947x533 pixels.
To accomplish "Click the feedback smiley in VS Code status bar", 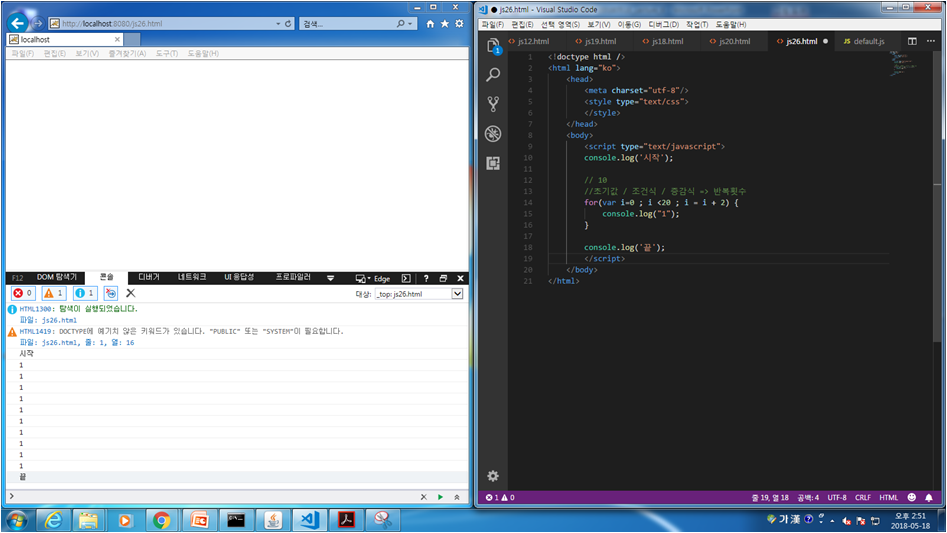I will [x=912, y=497].
